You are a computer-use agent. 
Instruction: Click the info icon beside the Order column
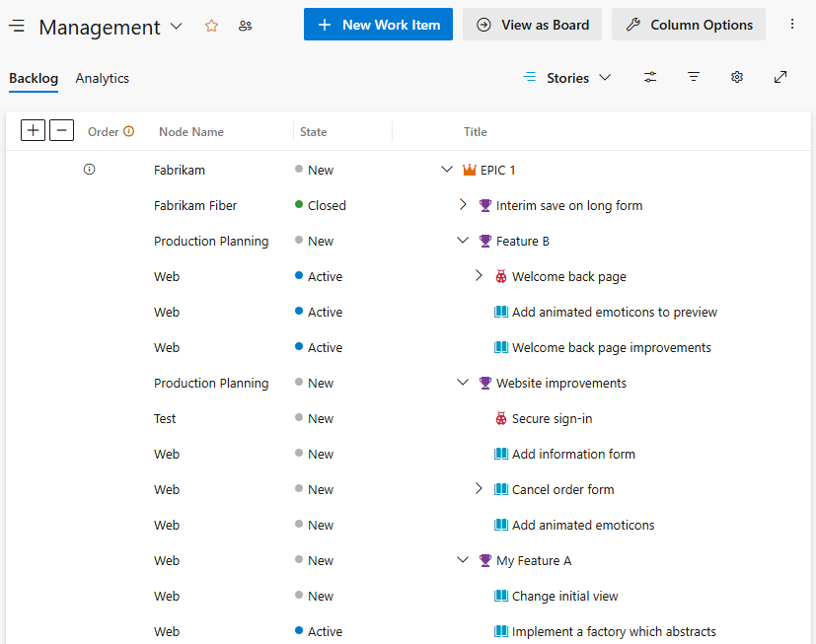coord(129,130)
